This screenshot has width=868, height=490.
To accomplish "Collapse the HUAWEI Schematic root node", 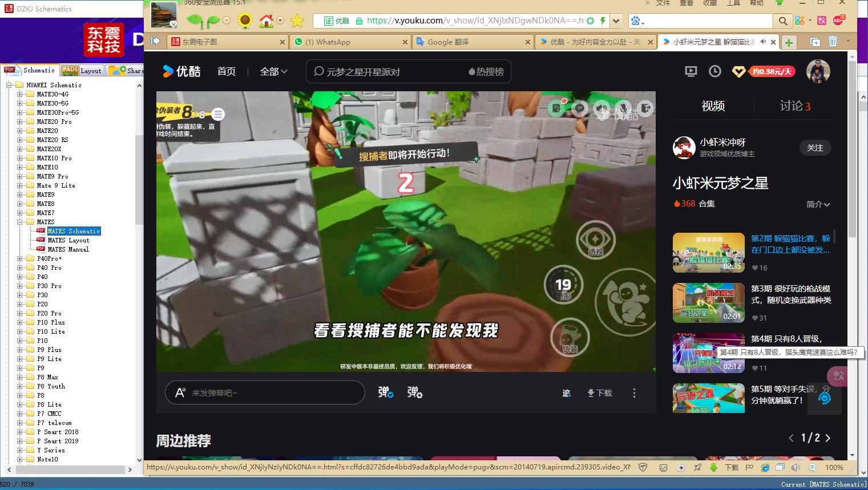I will click(x=9, y=85).
